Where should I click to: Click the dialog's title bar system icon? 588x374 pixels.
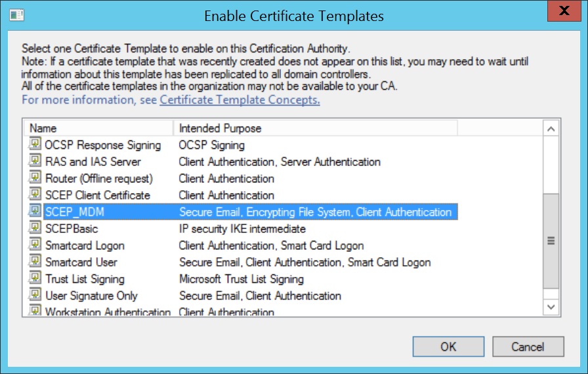17,14
